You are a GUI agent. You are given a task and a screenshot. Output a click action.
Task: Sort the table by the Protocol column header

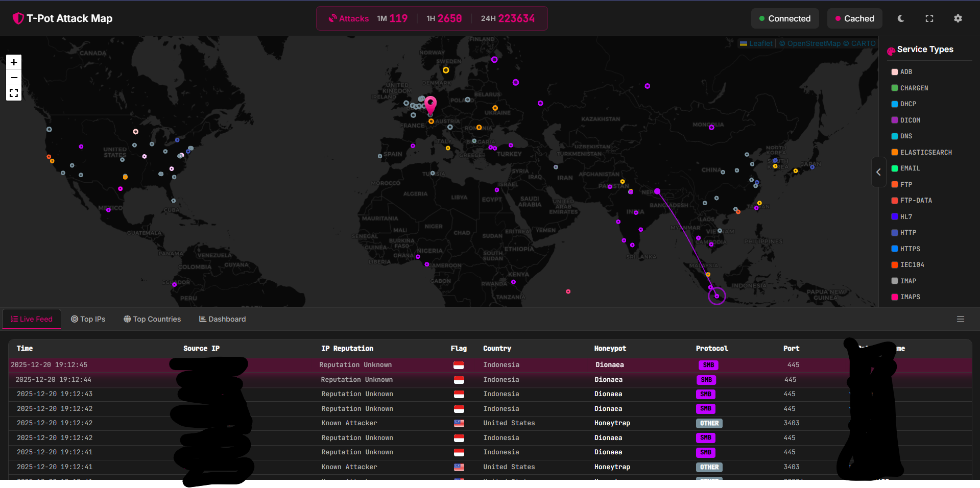coord(711,348)
